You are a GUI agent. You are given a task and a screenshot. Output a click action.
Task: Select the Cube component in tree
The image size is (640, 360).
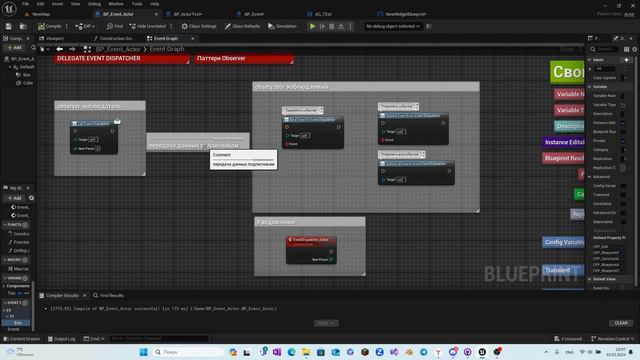tap(25, 83)
